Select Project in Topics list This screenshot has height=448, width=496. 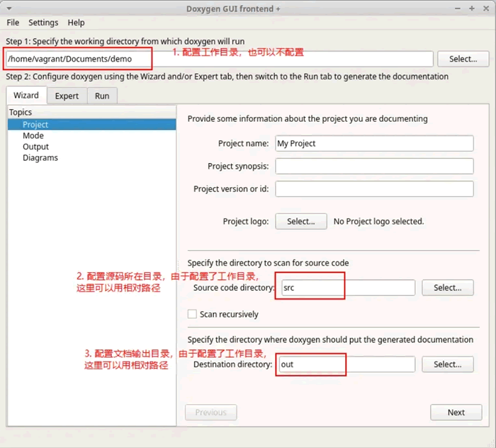point(91,125)
